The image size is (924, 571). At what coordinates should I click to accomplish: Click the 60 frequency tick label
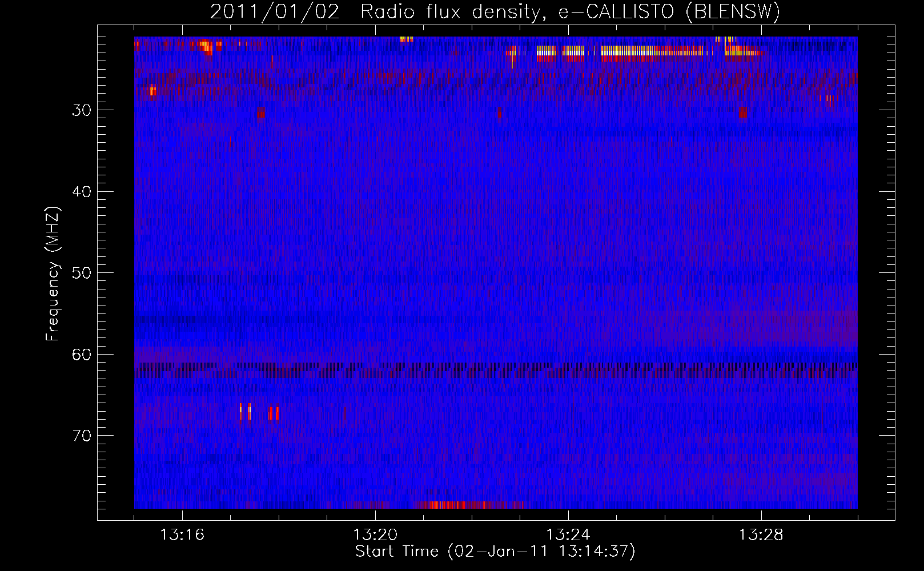coord(82,355)
